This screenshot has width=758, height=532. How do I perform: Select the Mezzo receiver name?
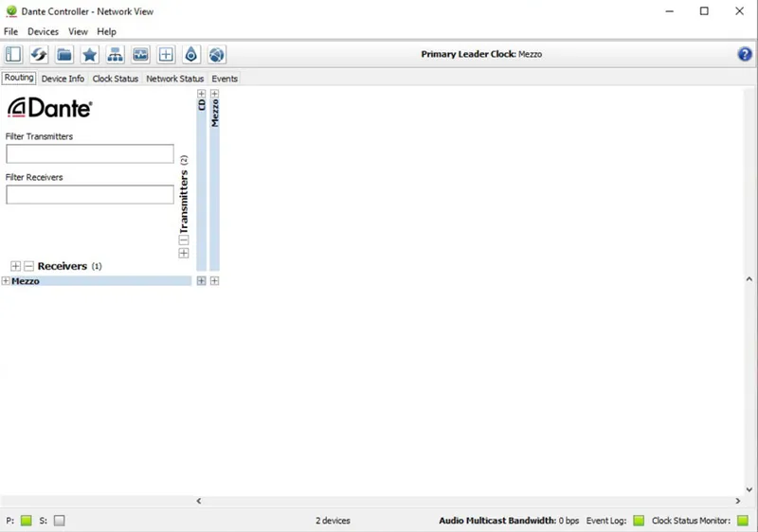(x=26, y=281)
